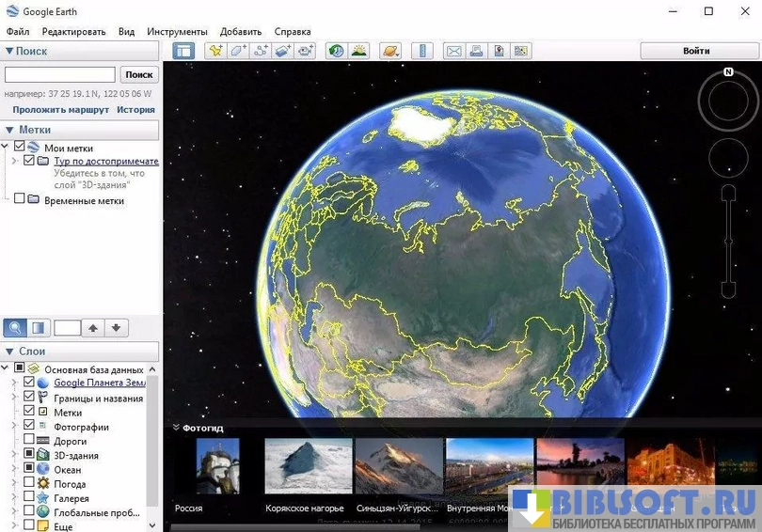The height and width of the screenshot is (532, 762).
Task: Expand the 3D-здания layer tree
Action: pyautogui.click(x=14, y=455)
